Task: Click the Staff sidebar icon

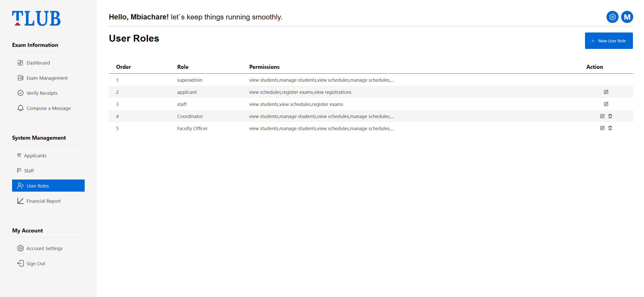Action: click(19, 170)
